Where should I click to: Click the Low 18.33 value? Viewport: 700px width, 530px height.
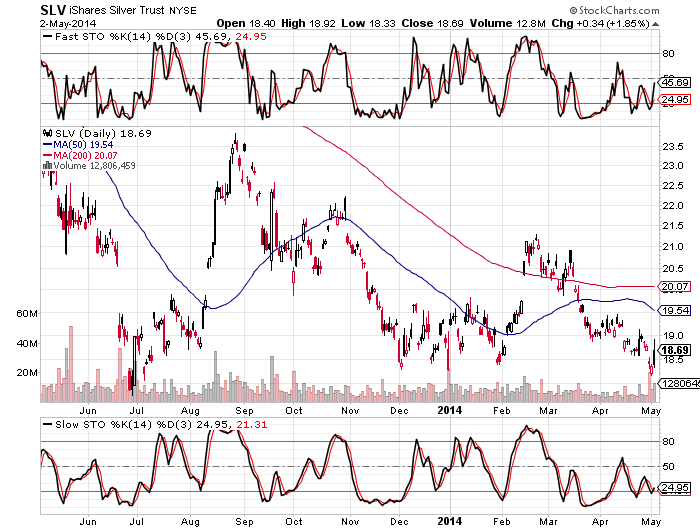pos(368,23)
